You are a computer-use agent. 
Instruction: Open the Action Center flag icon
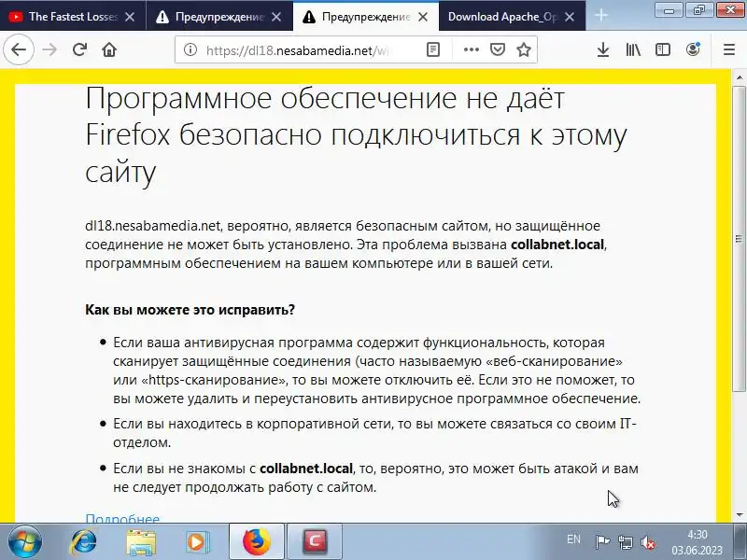pyautogui.click(x=602, y=542)
